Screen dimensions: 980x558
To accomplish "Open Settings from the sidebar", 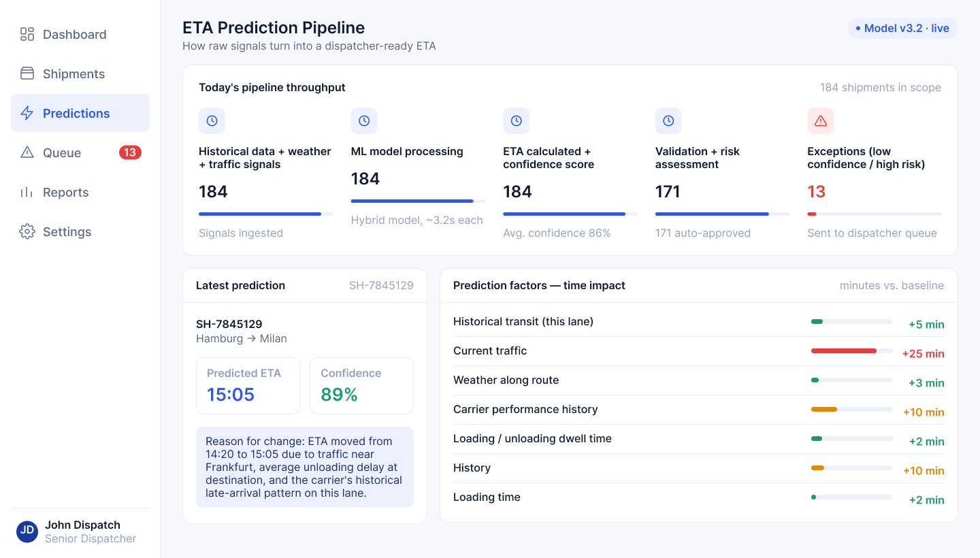I will point(80,231).
